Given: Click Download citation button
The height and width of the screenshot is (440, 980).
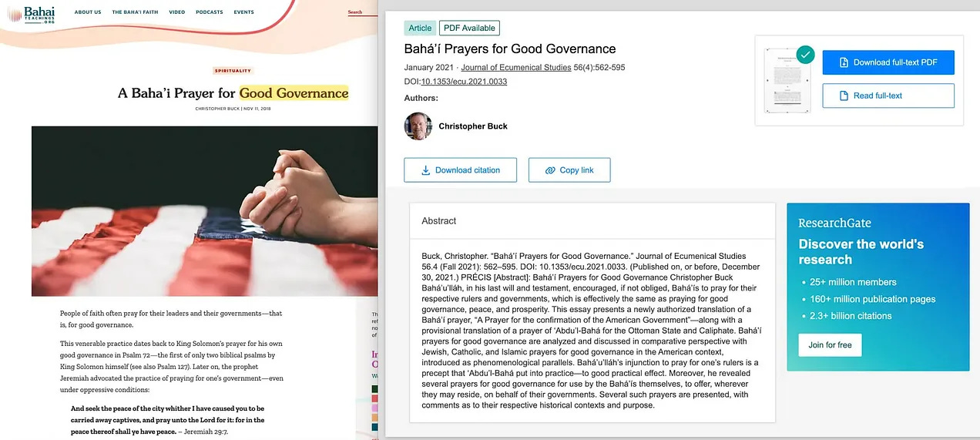Looking at the screenshot, I should [460, 170].
